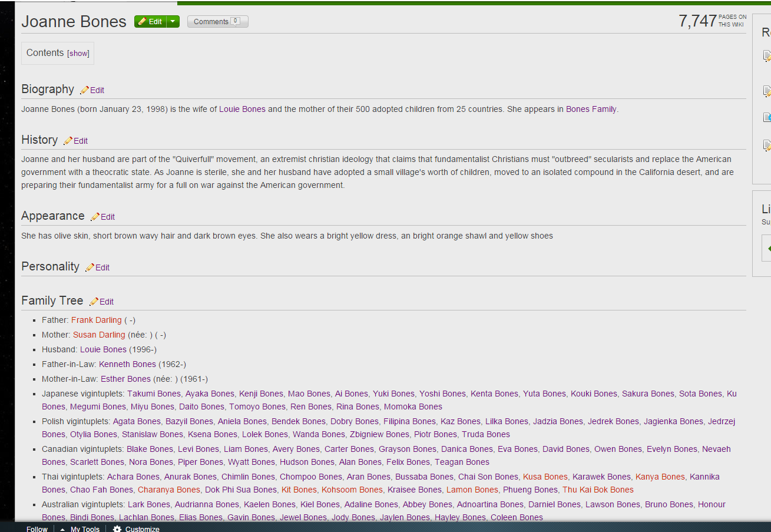The width and height of the screenshot is (771, 532).
Task: Click Follow in the bottom toolbar
Action: tap(37, 528)
